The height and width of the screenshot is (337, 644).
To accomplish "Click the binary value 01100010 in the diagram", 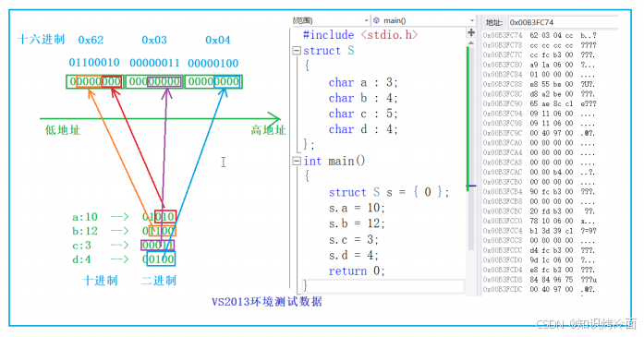I will [94, 63].
